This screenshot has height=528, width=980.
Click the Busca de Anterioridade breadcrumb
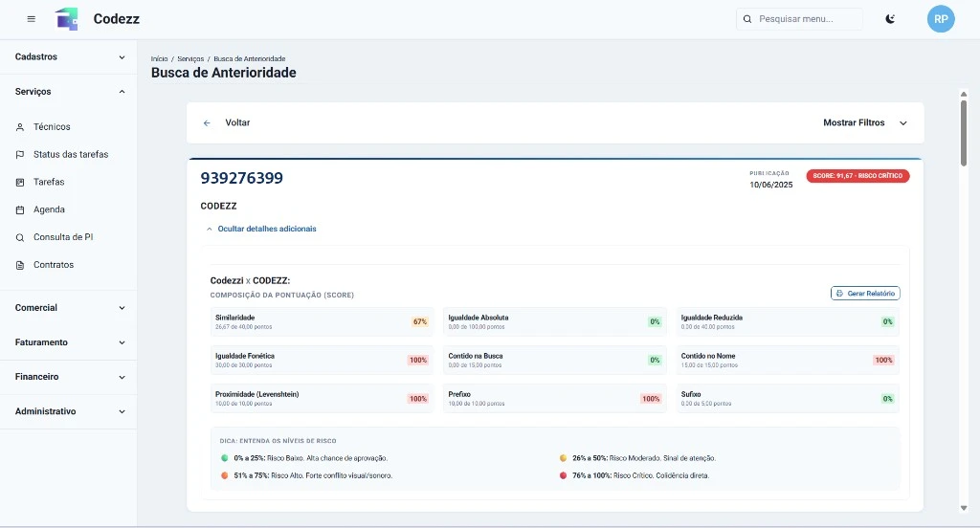[x=250, y=58]
